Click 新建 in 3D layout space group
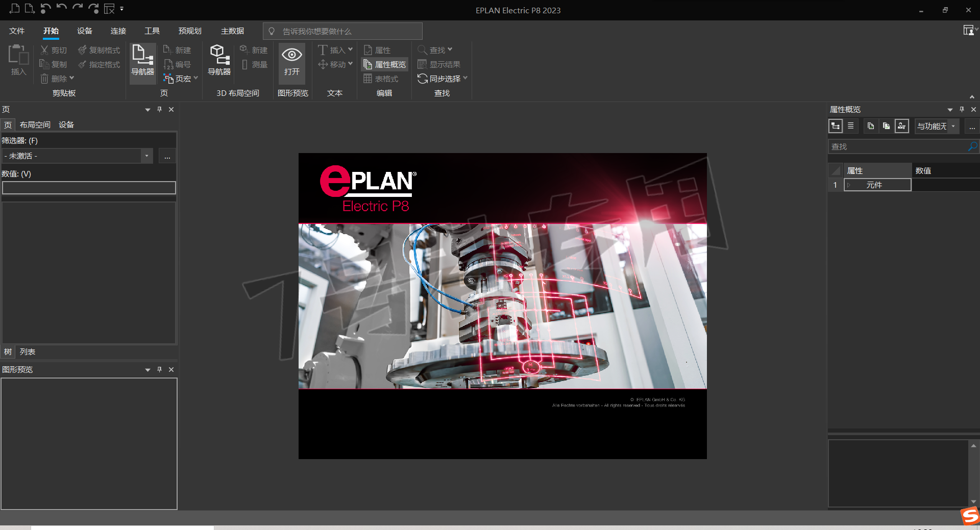This screenshot has width=980, height=530. pos(254,50)
